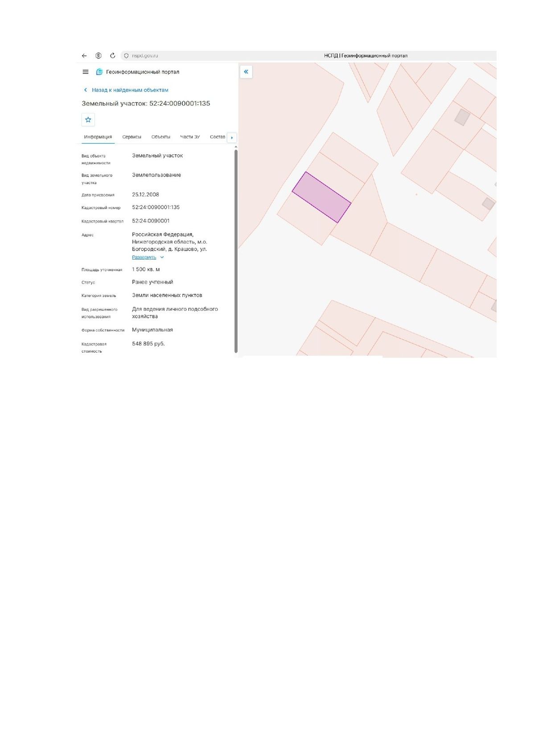Open the Части ЗУ tab
The height and width of the screenshot is (756, 535).
[x=190, y=137]
